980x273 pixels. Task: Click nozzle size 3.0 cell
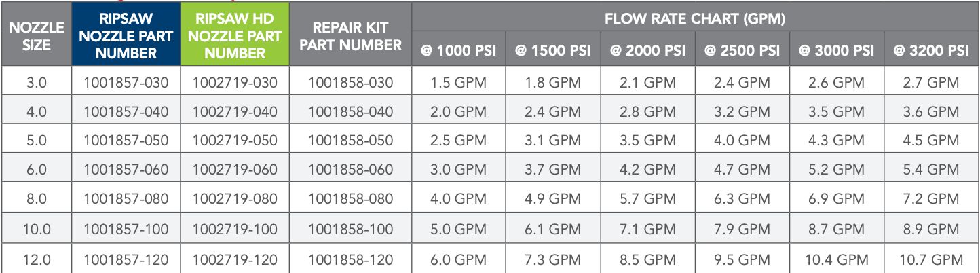[37, 83]
